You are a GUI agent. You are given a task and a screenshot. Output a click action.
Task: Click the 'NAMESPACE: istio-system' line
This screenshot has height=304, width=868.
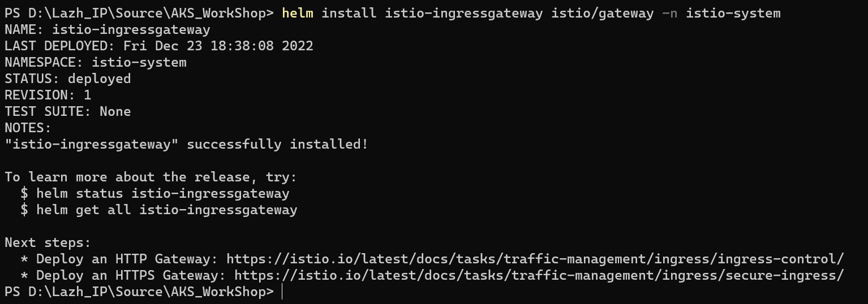96,62
